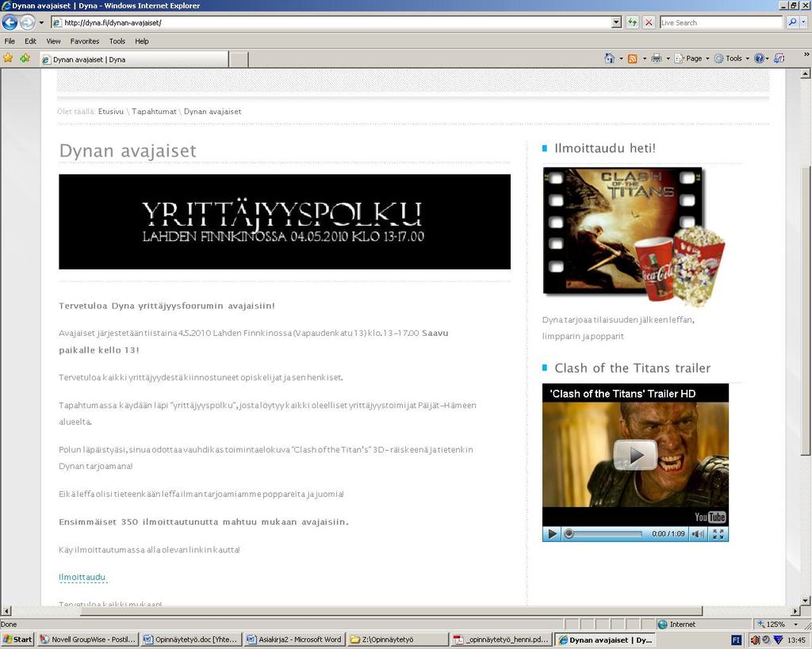812x649 pixels.
Task: Click the volume speaker tray icon
Action: click(756, 640)
